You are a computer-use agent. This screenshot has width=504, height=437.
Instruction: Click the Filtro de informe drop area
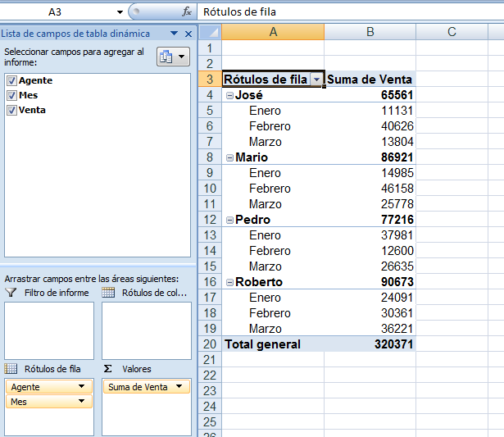49,330
